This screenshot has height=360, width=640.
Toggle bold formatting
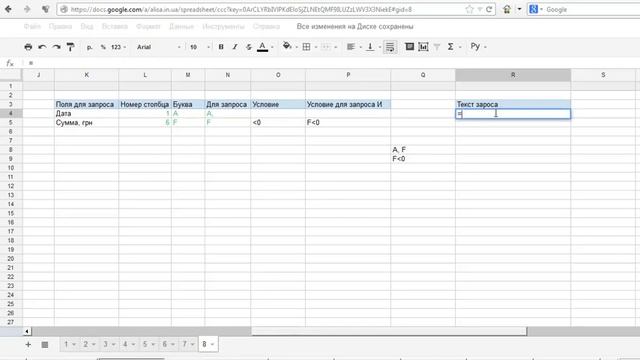(x=221, y=47)
